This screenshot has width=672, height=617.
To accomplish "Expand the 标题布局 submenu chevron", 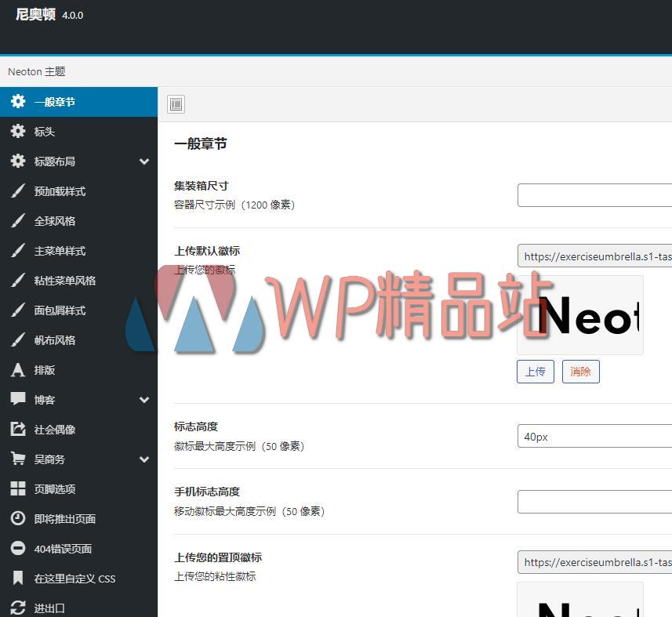I will [x=144, y=161].
